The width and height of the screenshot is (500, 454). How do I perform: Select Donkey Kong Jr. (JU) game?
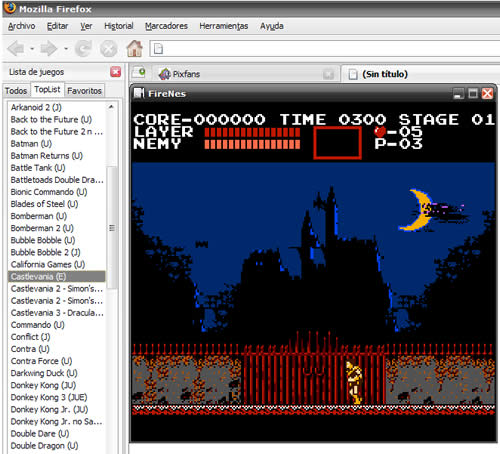57,409
